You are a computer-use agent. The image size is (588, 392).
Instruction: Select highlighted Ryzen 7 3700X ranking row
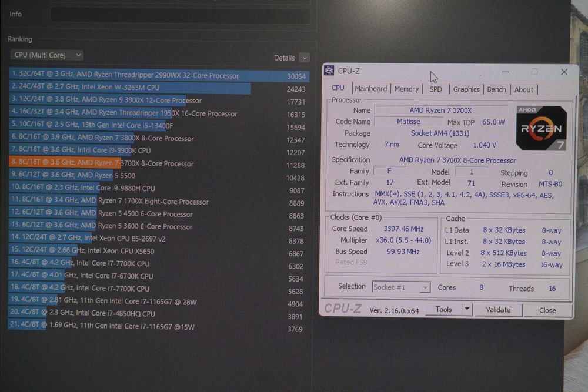point(159,163)
